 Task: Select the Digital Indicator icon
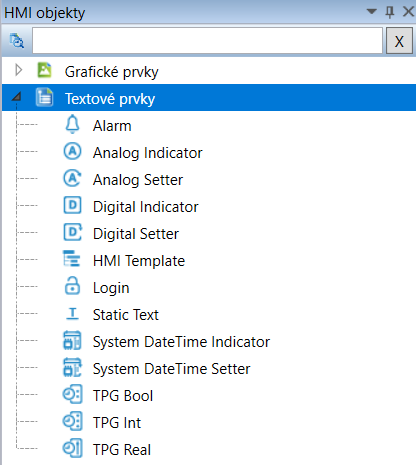(x=72, y=205)
